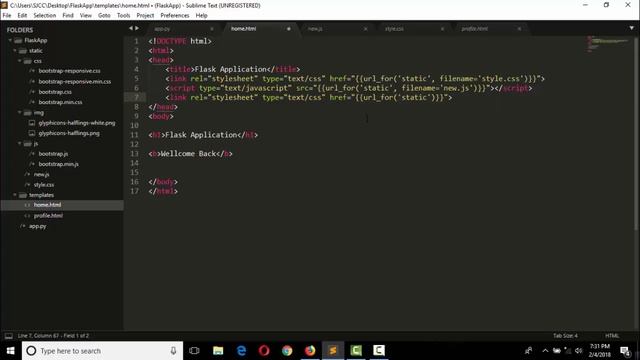Open Task View from taskbar

tap(194, 351)
